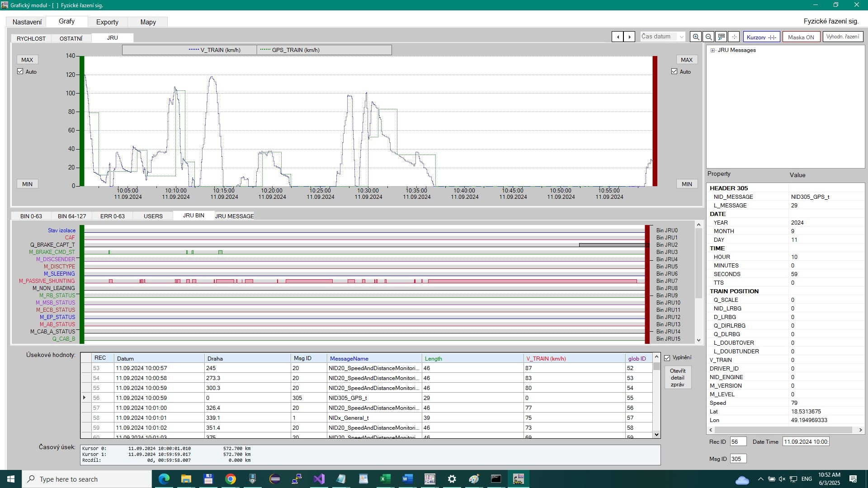The image size is (868, 488).
Task: Click the OneDrive cloud tray icon
Action: coord(742,480)
